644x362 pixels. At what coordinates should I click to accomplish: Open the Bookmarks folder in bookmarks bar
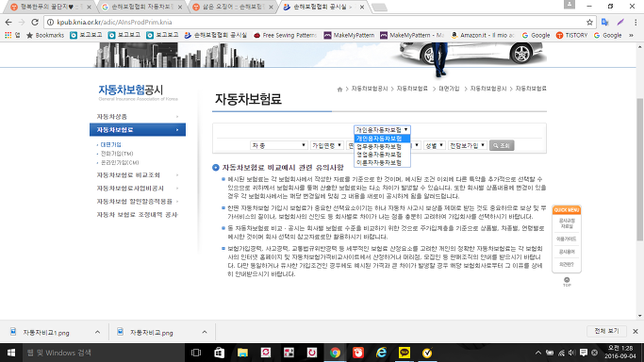pos(45,35)
